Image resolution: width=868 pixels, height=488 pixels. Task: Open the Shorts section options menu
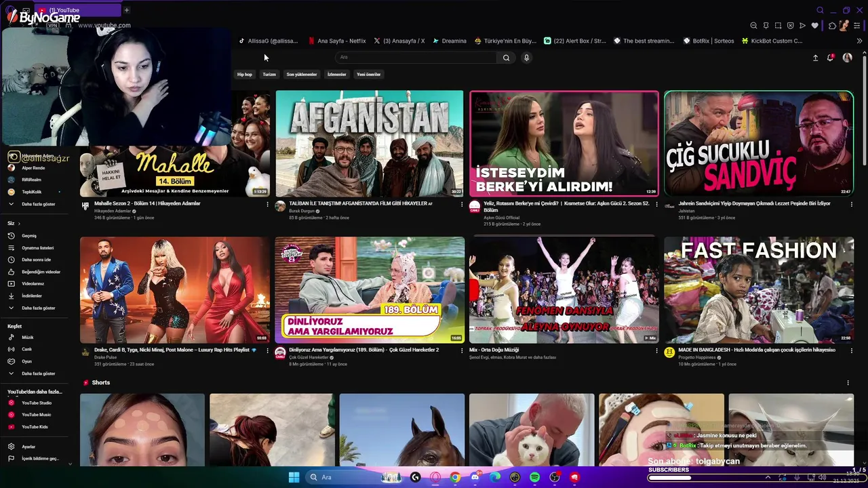pos(848,383)
